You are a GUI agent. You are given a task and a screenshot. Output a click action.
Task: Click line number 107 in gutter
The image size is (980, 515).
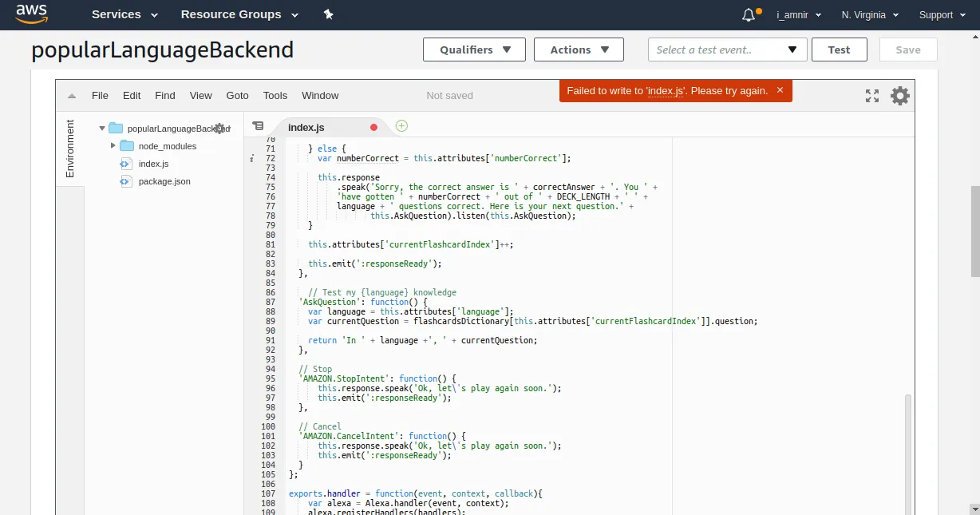pyautogui.click(x=268, y=493)
